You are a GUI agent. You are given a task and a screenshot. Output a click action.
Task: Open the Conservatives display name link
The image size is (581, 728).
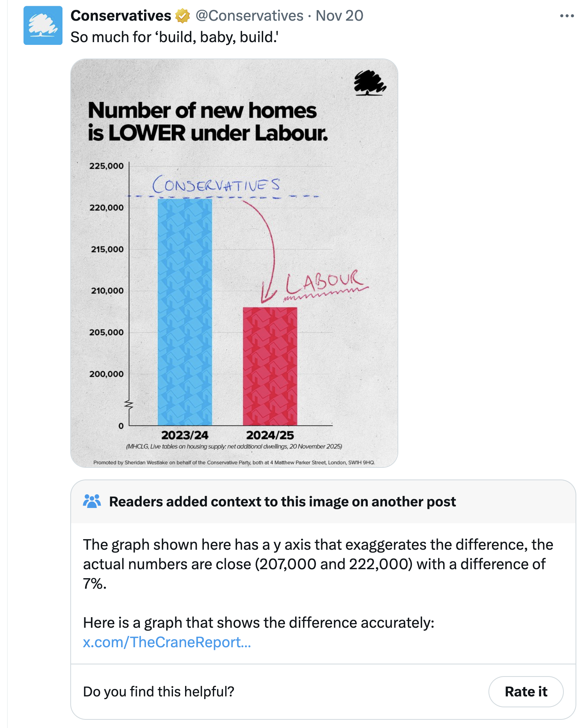pyautogui.click(x=121, y=16)
